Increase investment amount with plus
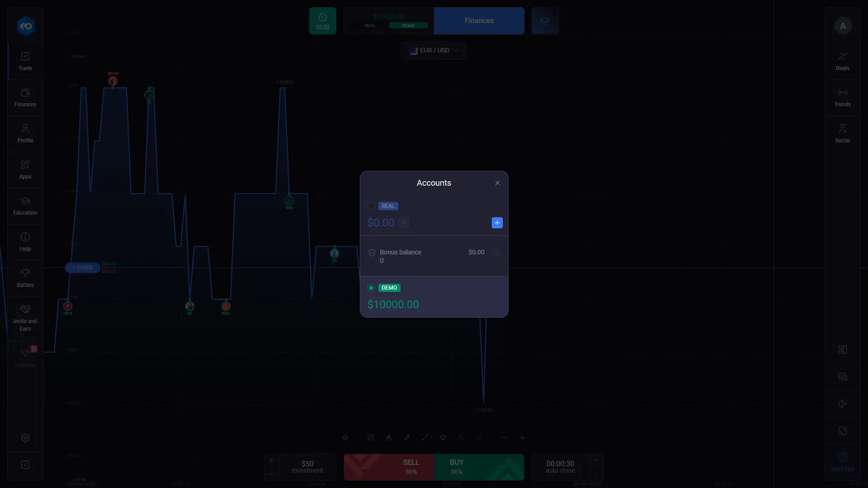 272,460
